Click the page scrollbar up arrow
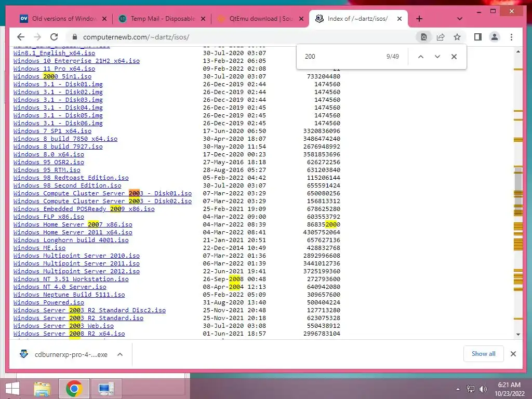Screen dimensions: 532x399 518,51
